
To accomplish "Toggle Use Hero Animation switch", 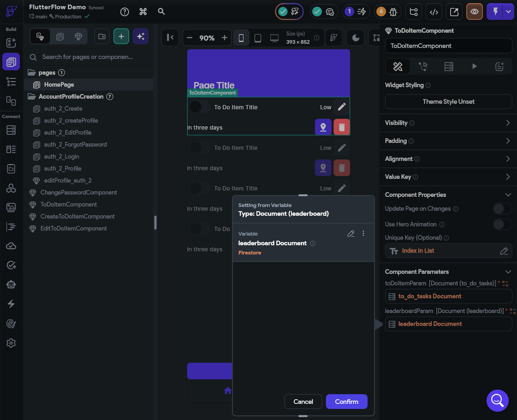I will point(502,224).
